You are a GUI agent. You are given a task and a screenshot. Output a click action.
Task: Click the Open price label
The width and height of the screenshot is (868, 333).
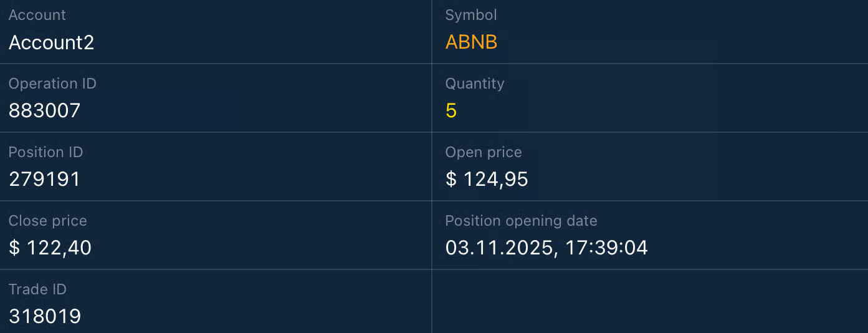484,152
